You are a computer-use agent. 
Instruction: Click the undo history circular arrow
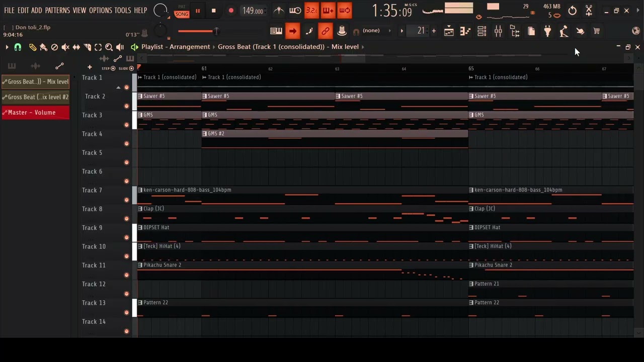tap(572, 11)
